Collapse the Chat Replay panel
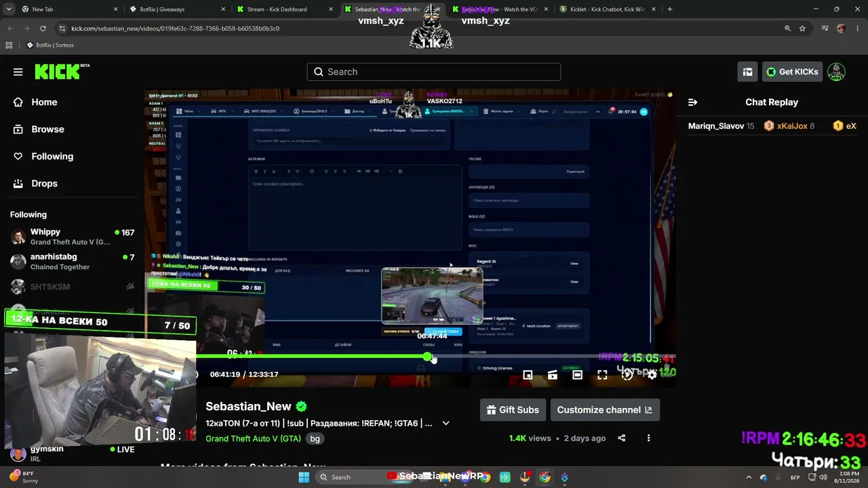 click(x=692, y=102)
